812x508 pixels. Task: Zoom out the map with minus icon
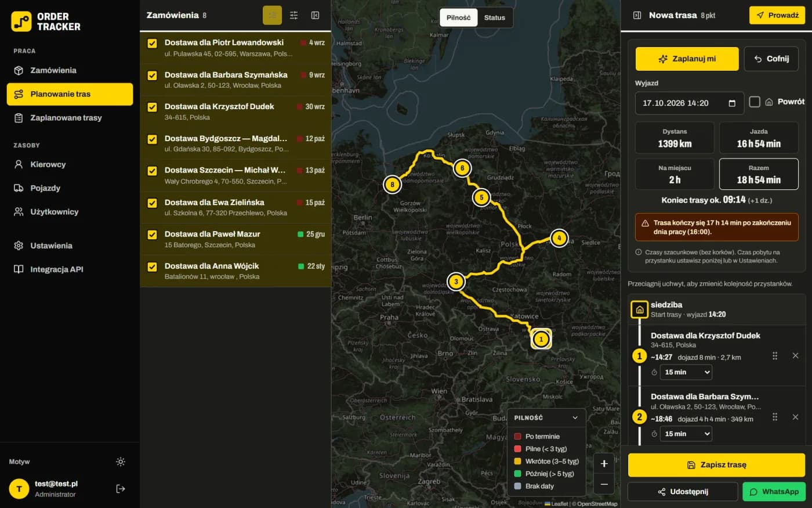coord(604,484)
